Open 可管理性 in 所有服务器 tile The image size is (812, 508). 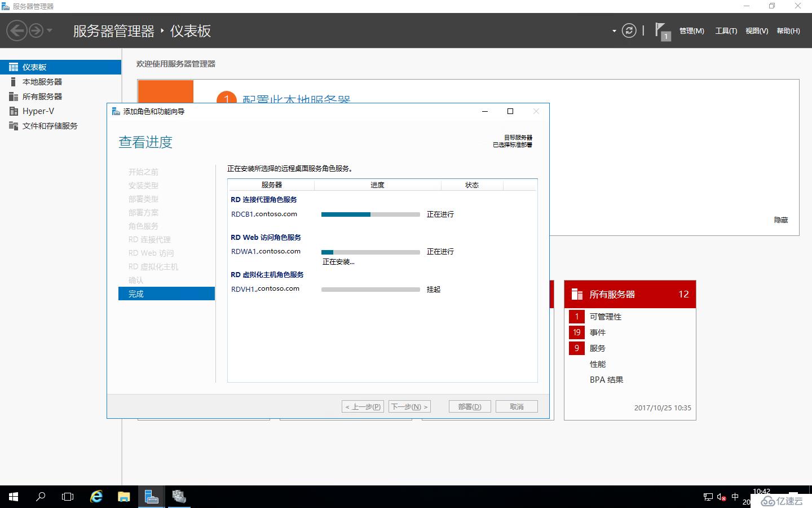pos(606,317)
